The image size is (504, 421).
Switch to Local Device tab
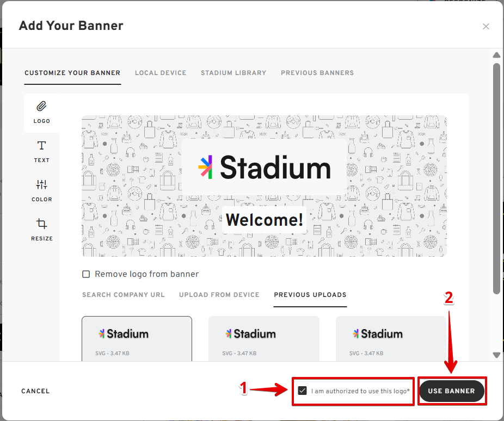161,73
